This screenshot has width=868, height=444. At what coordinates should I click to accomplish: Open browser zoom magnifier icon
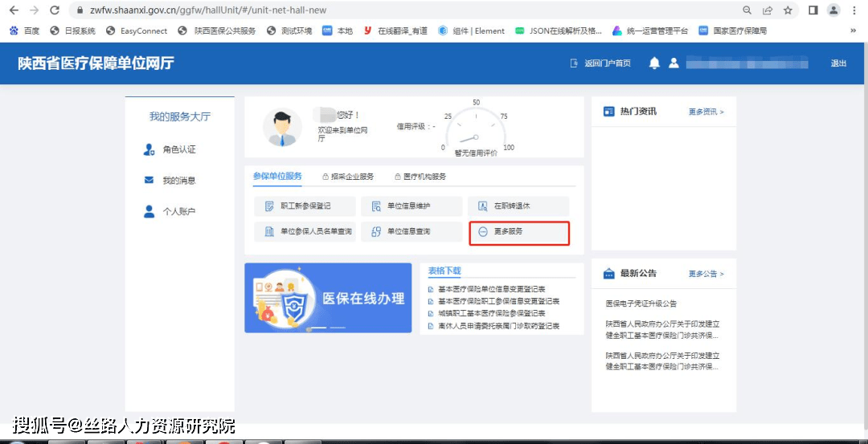[x=747, y=10]
